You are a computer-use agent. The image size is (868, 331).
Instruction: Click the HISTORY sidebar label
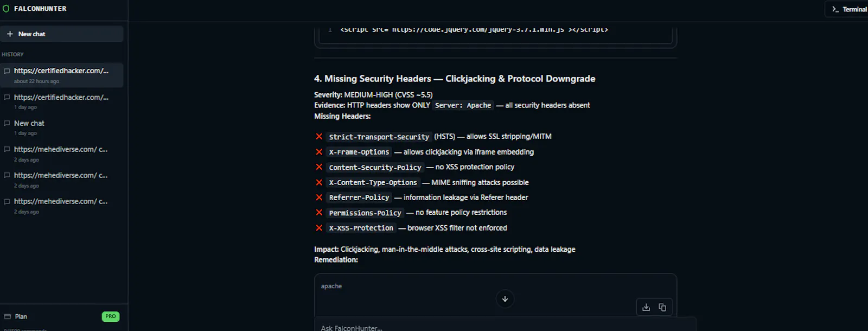(x=12, y=54)
